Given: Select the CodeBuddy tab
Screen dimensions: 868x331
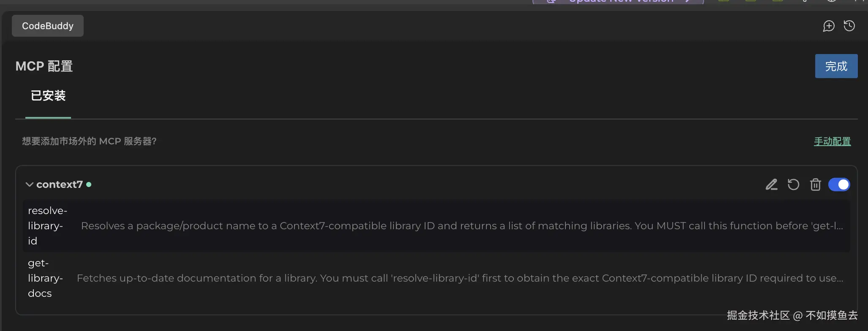Looking at the screenshot, I should [x=48, y=26].
